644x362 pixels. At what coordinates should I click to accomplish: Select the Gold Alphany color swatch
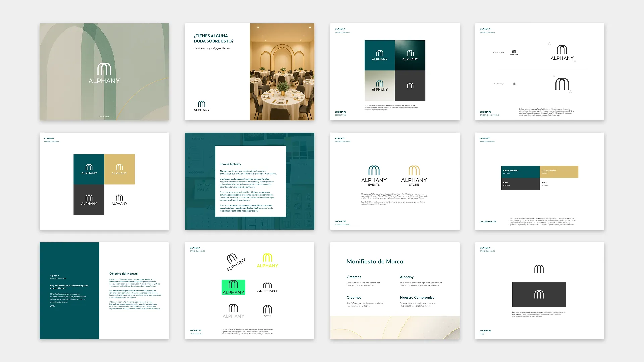pos(559,172)
